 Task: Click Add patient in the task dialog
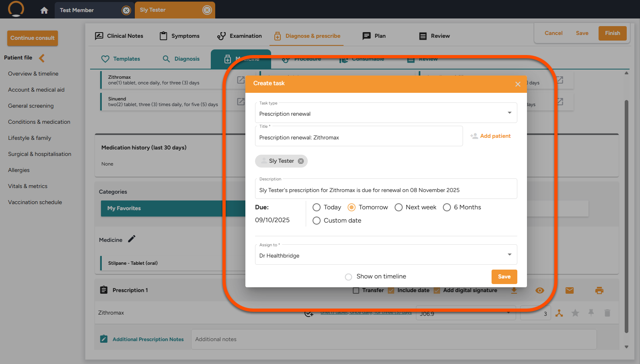click(491, 136)
